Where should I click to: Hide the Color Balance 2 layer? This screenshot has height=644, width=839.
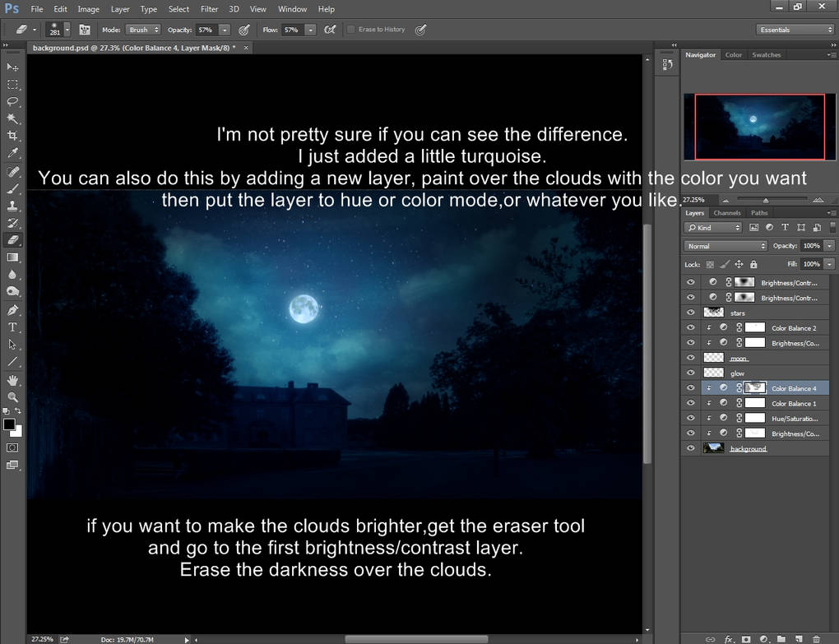coord(691,328)
